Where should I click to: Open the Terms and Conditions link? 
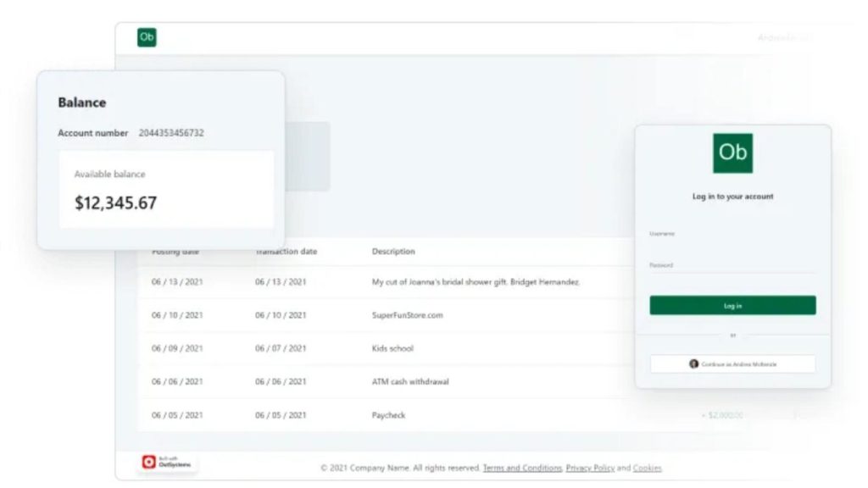coord(521,468)
